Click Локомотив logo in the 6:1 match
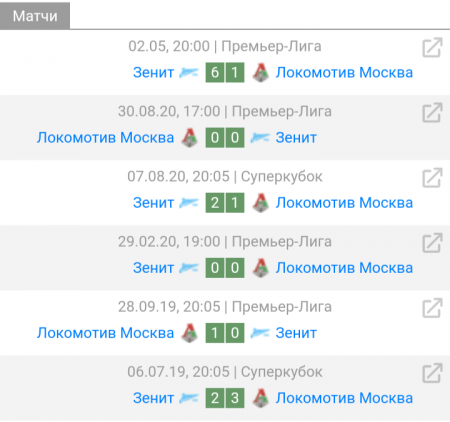The image size is (450, 422). coord(261,73)
